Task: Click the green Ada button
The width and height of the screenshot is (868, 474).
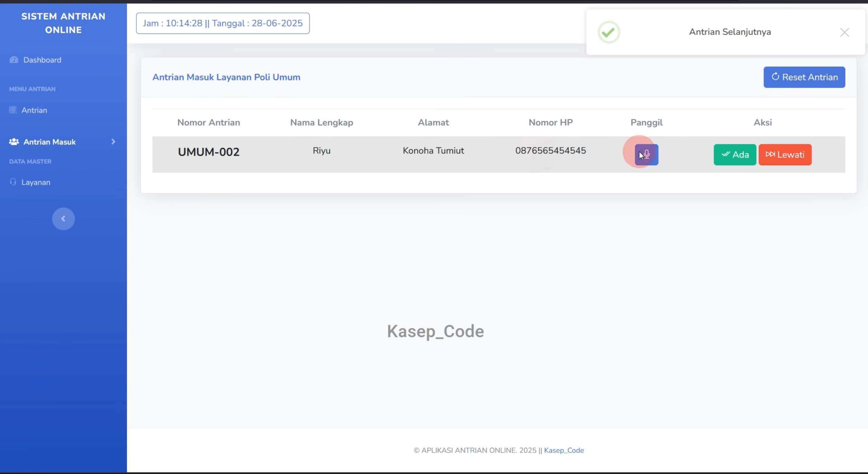Action: click(735, 155)
